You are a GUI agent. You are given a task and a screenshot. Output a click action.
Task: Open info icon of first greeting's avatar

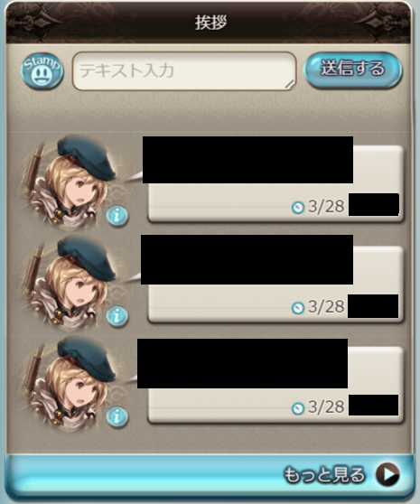117,216
